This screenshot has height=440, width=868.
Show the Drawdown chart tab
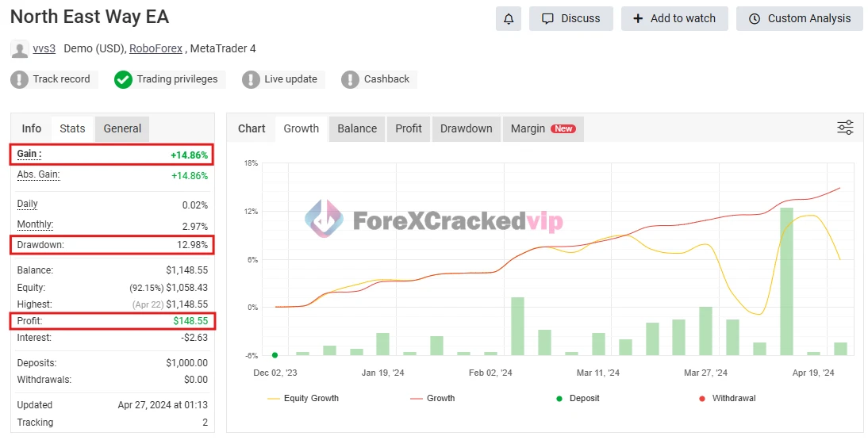466,128
